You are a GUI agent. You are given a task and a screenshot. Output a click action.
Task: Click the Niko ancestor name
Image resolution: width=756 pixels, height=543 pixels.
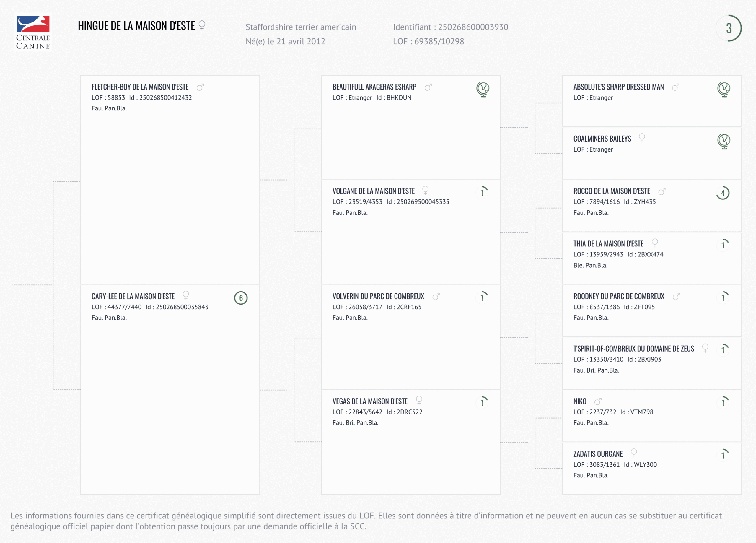click(x=580, y=401)
